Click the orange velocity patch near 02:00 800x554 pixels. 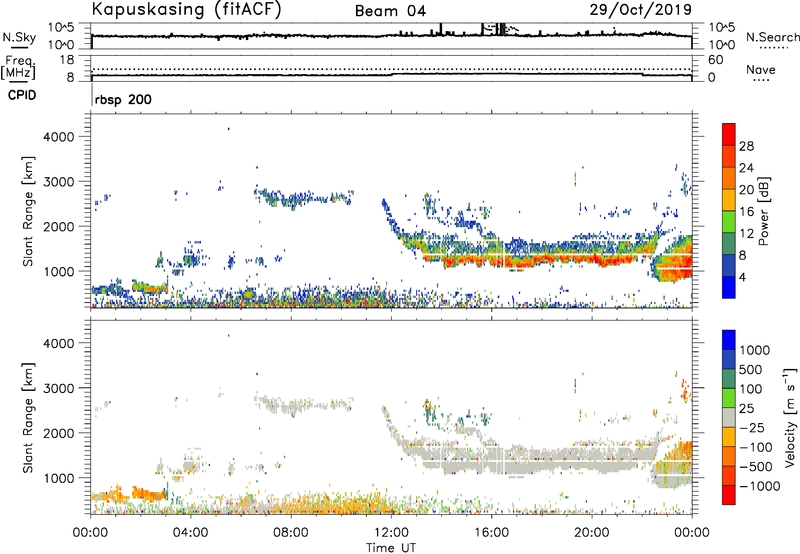coord(149,495)
